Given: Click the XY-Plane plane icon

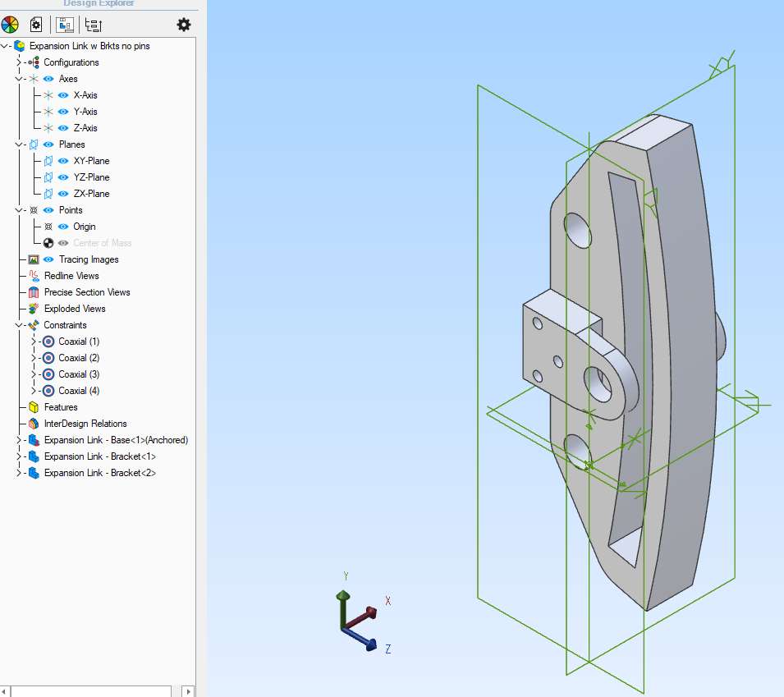Looking at the screenshot, I should coord(48,161).
